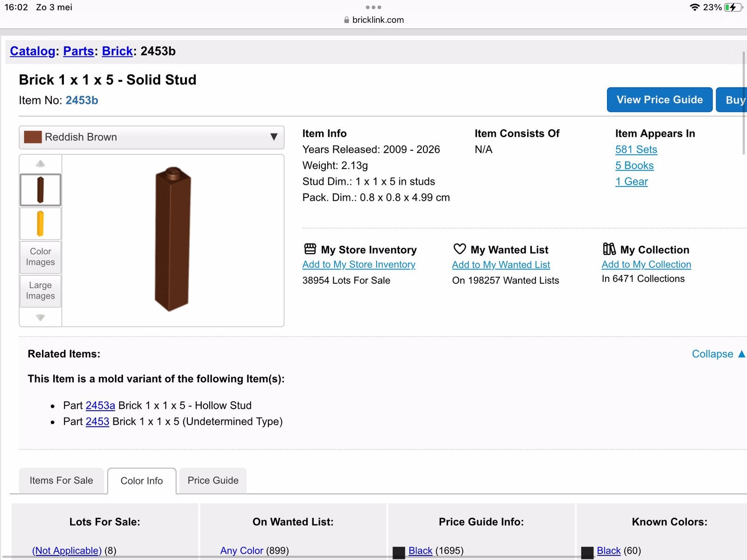Open the 5 Books link
This screenshot has height=560, width=747.
[x=634, y=166]
